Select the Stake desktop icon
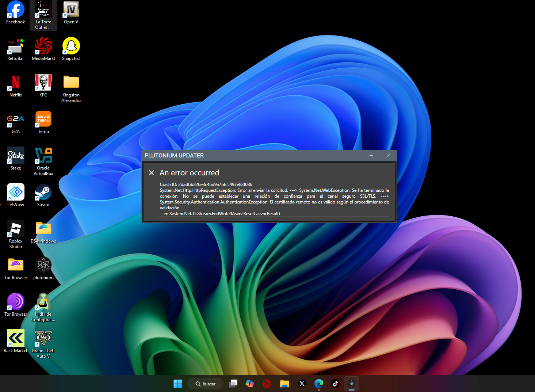The image size is (535, 392). click(x=16, y=159)
